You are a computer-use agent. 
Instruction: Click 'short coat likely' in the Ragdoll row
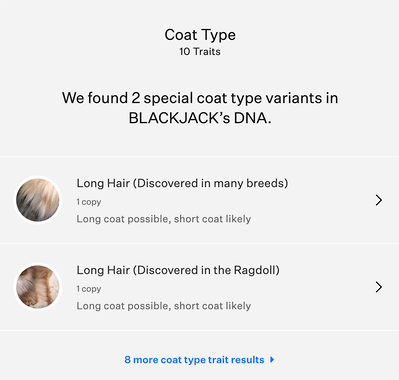coord(212,306)
